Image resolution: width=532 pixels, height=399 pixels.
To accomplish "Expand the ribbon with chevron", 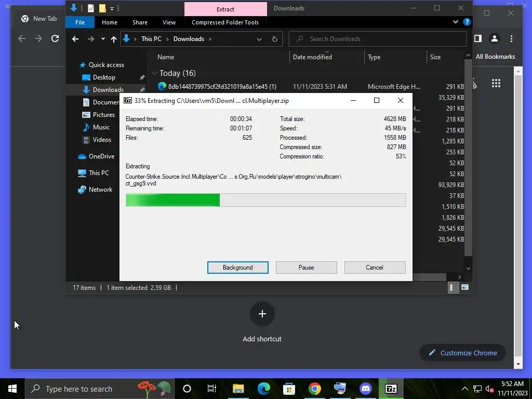I will pyautogui.click(x=455, y=22).
